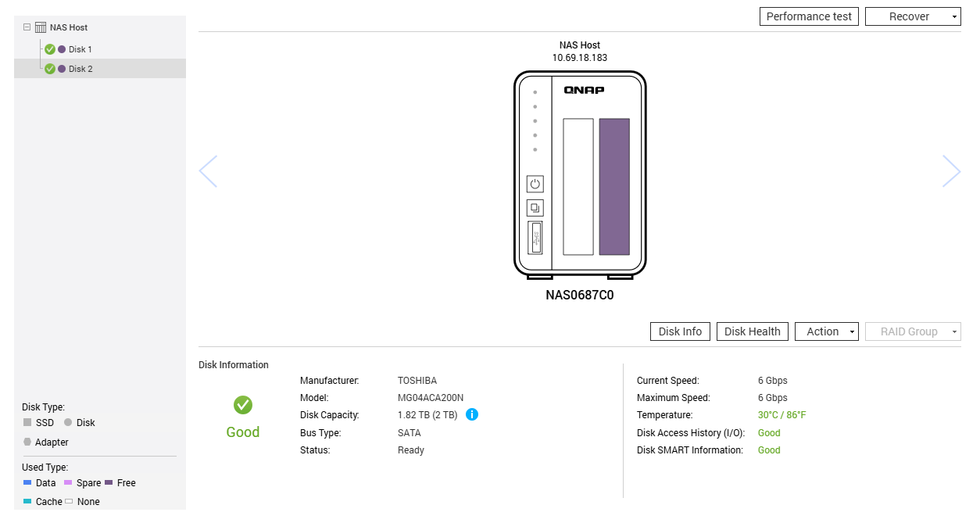Click the Performance test button
The height and width of the screenshot is (523, 980).
coord(809,16)
